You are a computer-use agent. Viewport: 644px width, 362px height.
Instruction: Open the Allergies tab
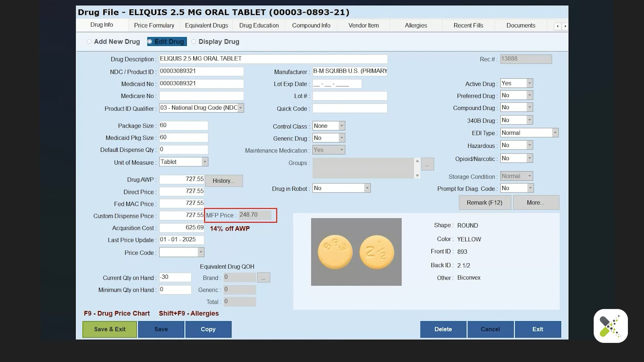[416, 25]
